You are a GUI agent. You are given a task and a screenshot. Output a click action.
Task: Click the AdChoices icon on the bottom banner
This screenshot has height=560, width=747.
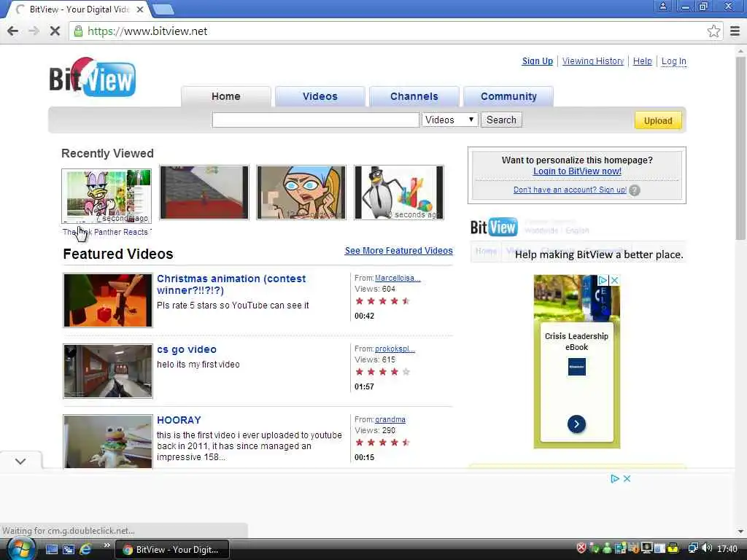click(615, 478)
